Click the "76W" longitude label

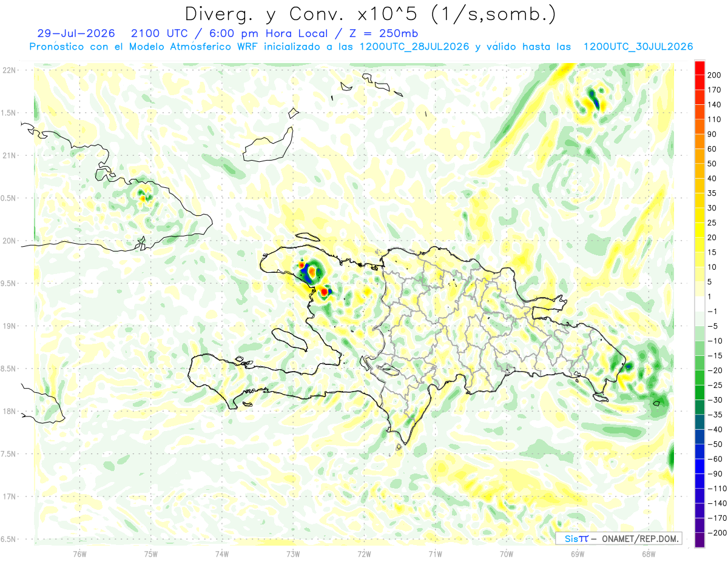(x=79, y=554)
